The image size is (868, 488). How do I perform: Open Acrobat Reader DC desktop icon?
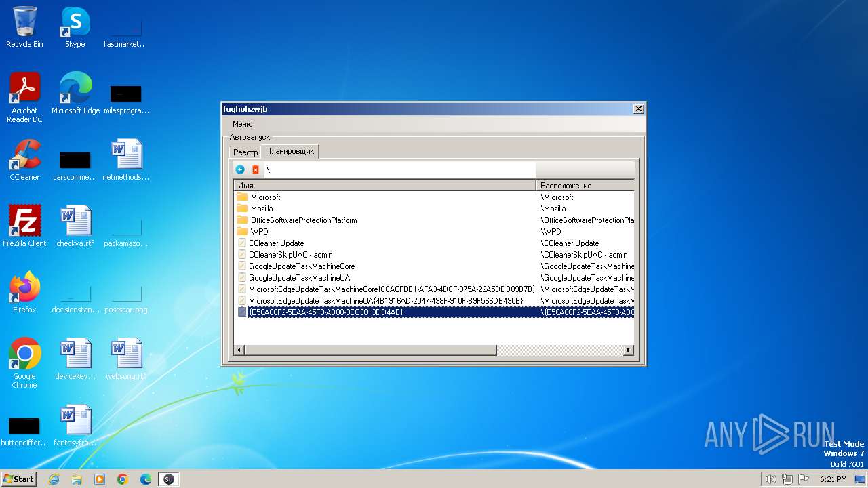[x=24, y=98]
